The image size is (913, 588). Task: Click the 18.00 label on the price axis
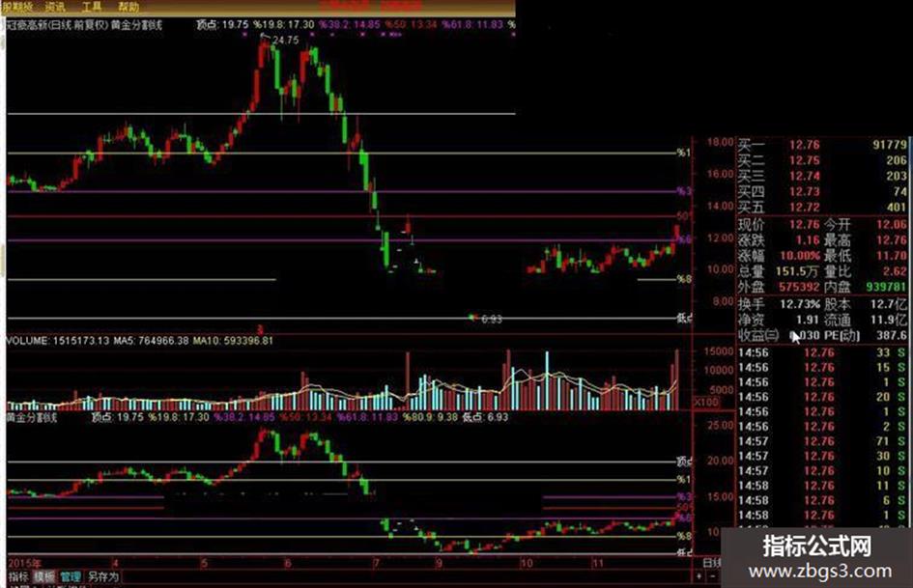click(719, 142)
